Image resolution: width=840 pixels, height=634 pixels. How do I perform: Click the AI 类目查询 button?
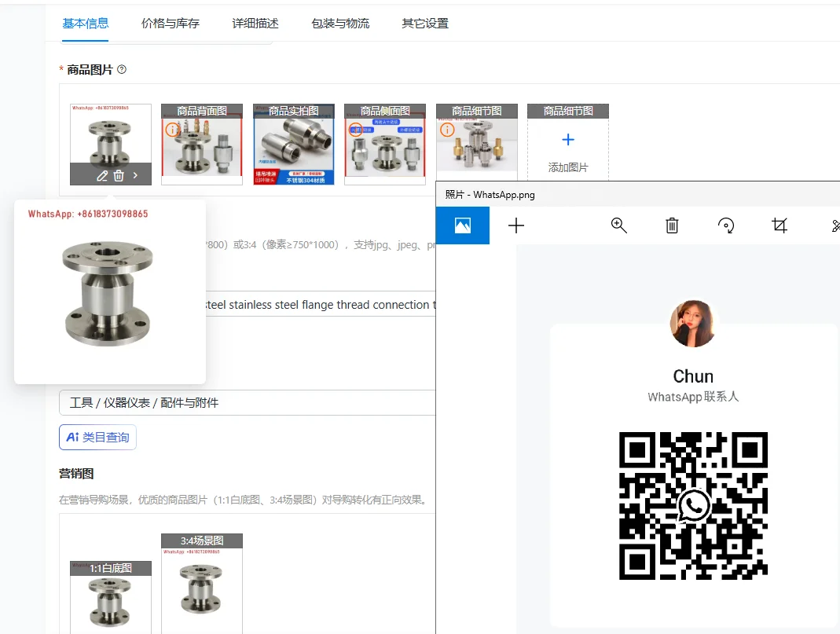[x=97, y=437]
